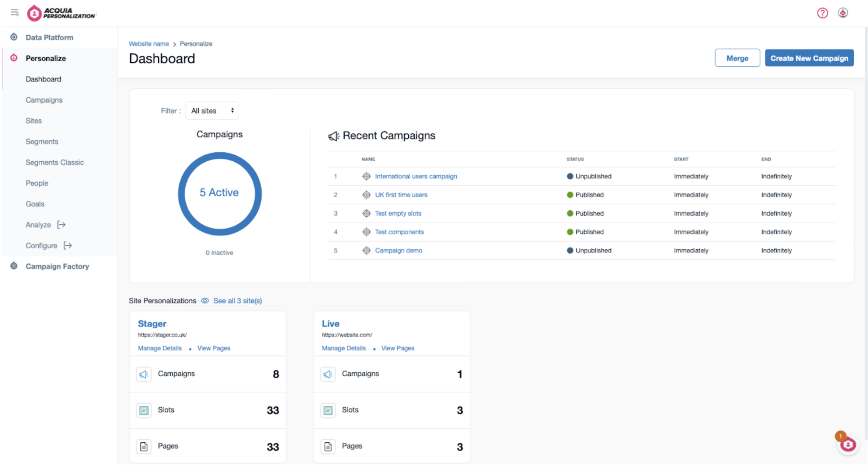Click the user profile icon top right
Viewport: 868px width, 465px height.
point(842,12)
